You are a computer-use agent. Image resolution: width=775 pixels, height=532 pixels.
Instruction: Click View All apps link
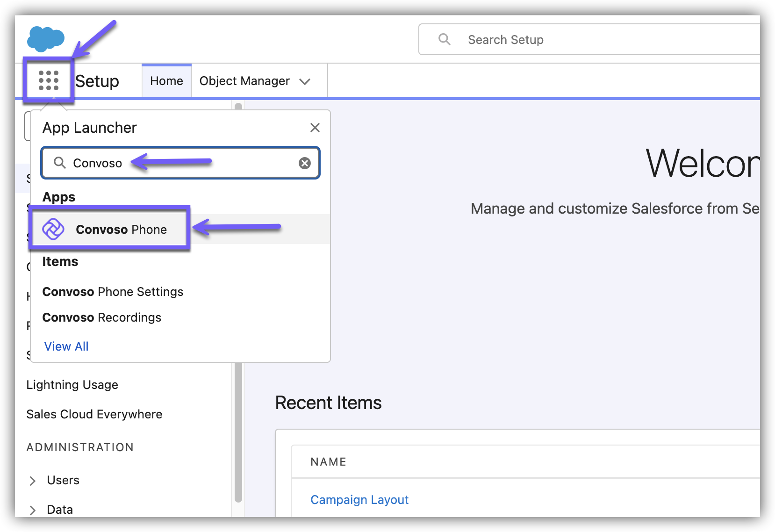66,346
